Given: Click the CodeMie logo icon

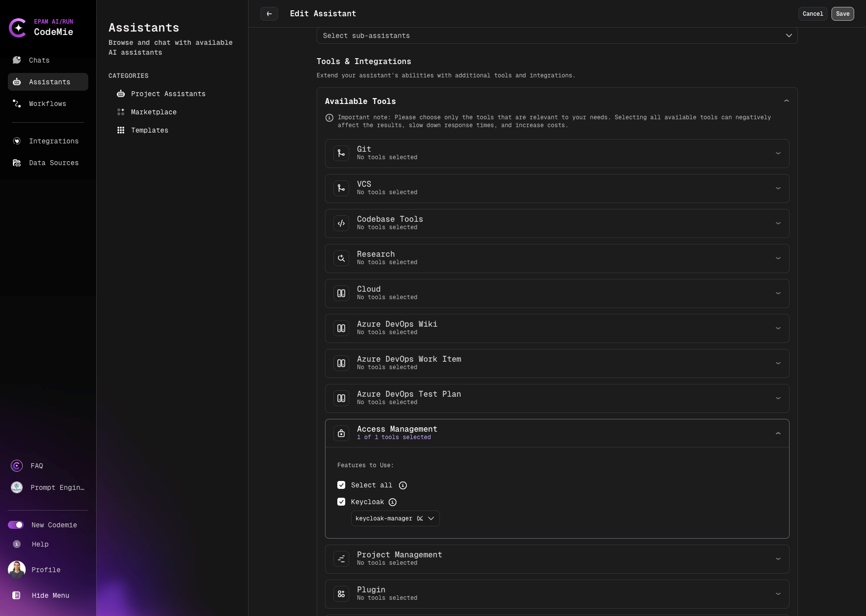Looking at the screenshot, I should 18,28.
